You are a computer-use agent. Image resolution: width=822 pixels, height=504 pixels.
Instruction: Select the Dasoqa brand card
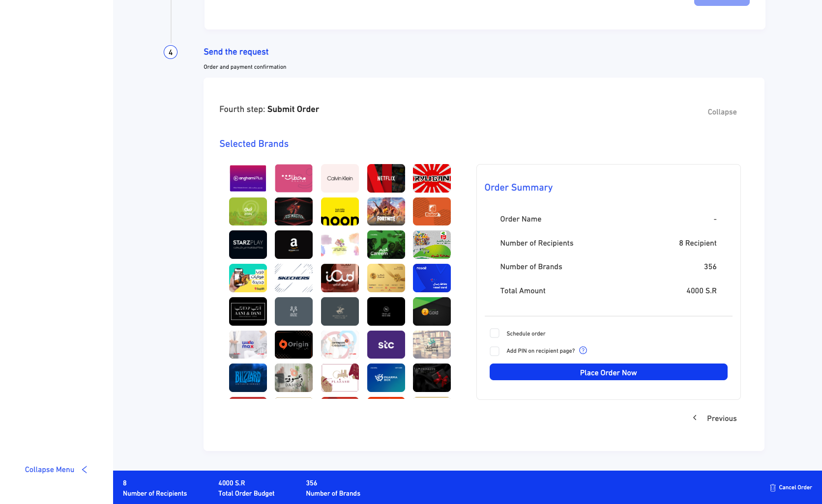pyautogui.click(x=294, y=378)
